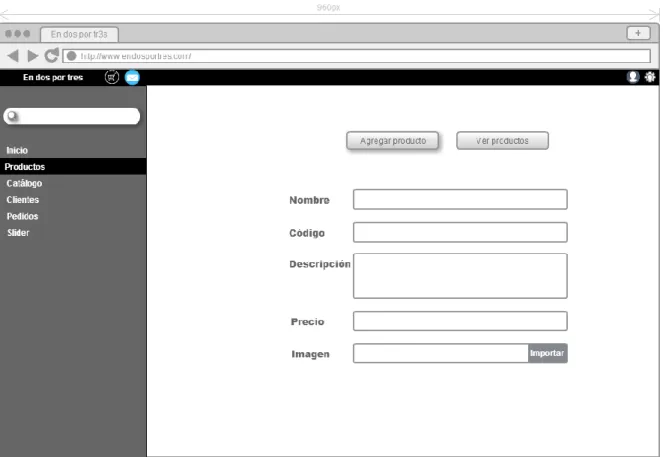Open Pedidos in the sidebar
The image size is (663, 457).
22,216
